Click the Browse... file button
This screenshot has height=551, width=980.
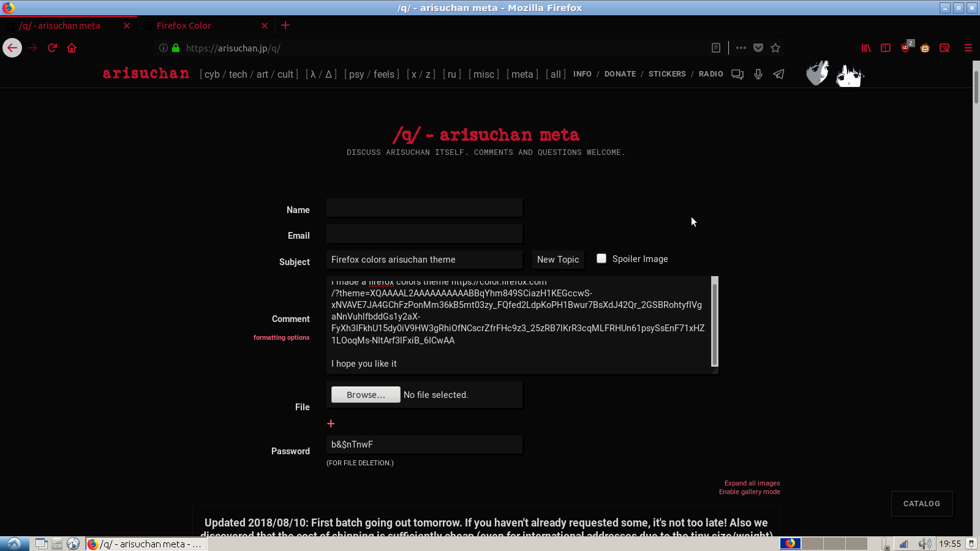(x=366, y=395)
